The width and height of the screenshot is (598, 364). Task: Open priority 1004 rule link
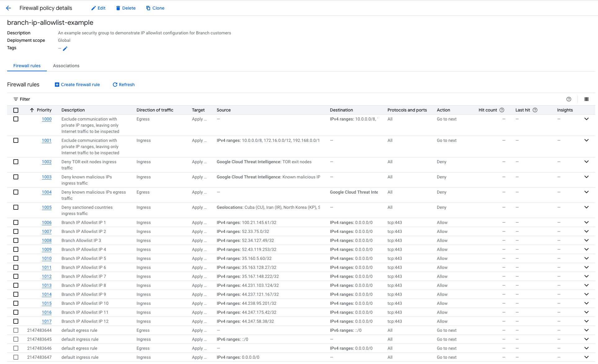coord(47,192)
